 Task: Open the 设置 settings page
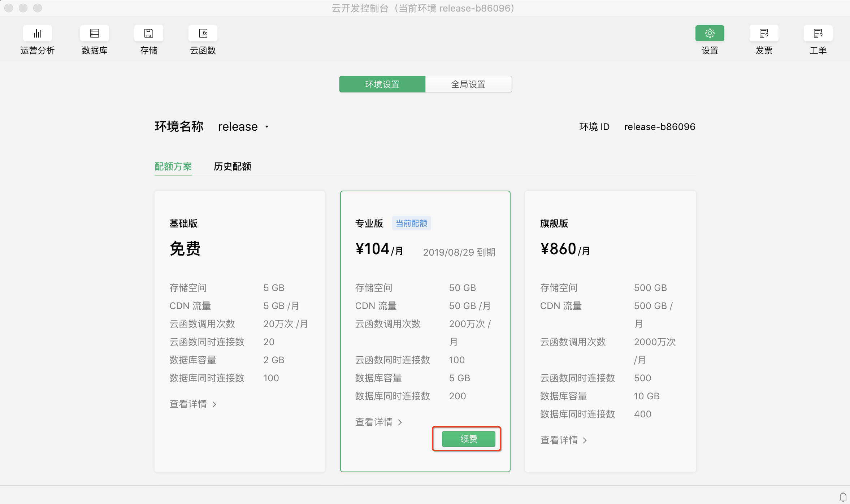point(709,40)
